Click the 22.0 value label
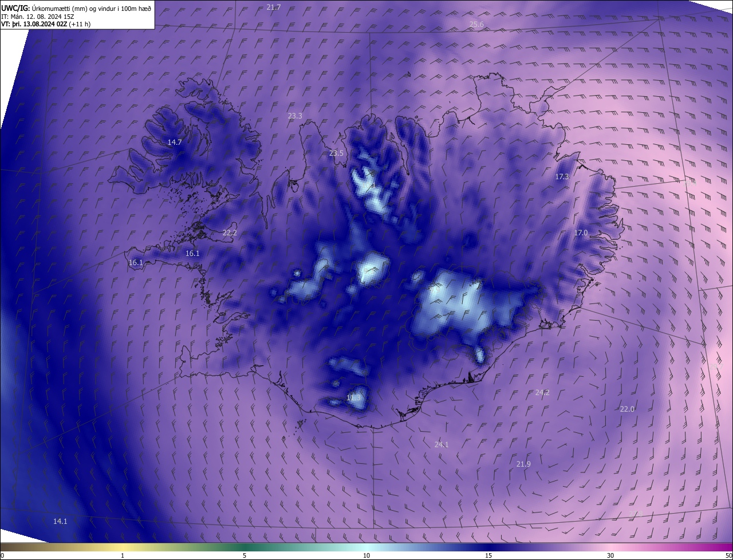Viewport: 733px width, 560px height. 627,409
